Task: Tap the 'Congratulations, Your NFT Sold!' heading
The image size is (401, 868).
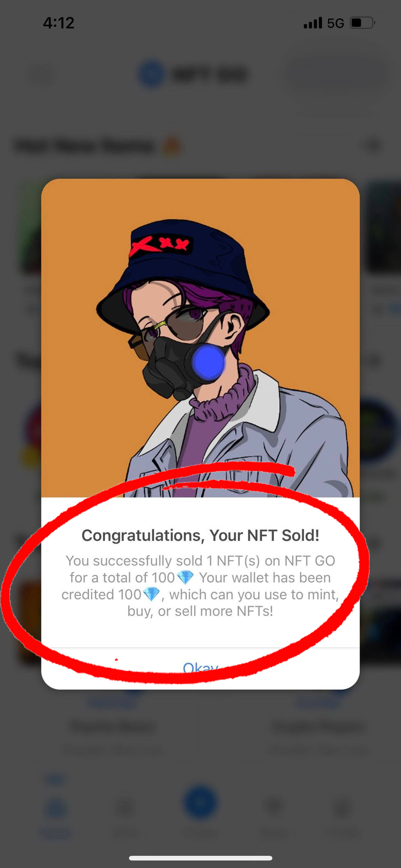Action: (200, 535)
